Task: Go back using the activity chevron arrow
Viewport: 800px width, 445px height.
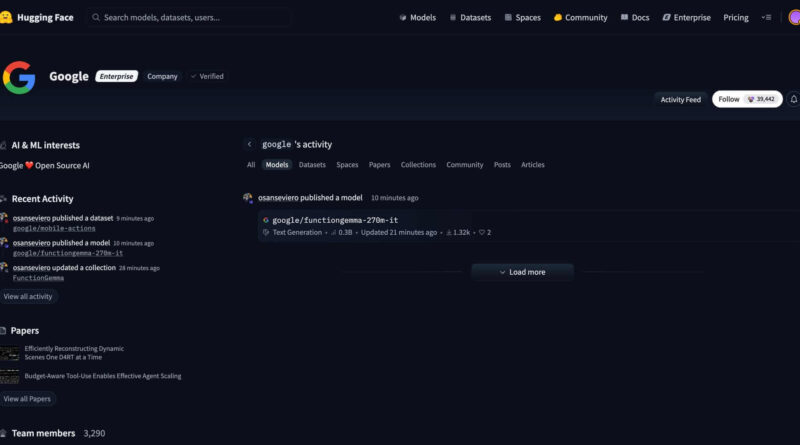Action: pyautogui.click(x=249, y=144)
